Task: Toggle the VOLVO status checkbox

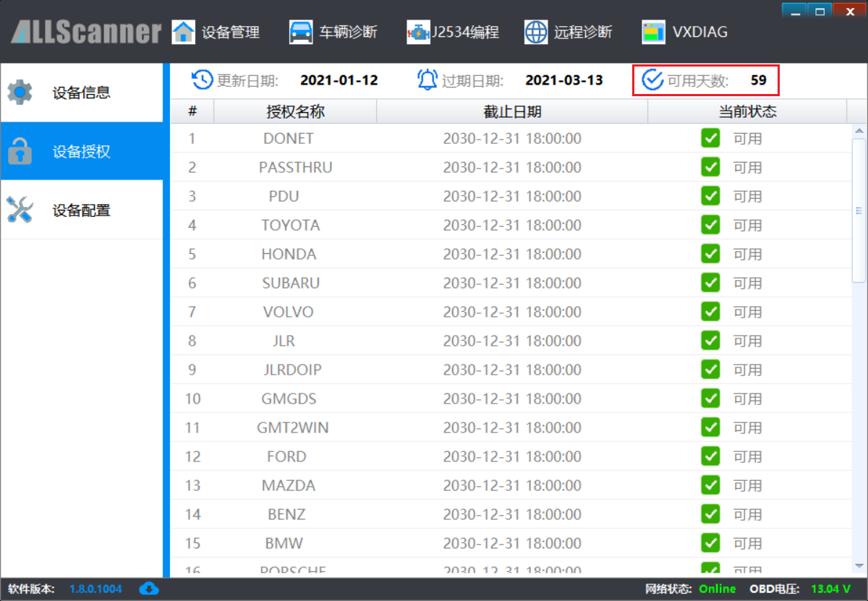Action: [710, 311]
